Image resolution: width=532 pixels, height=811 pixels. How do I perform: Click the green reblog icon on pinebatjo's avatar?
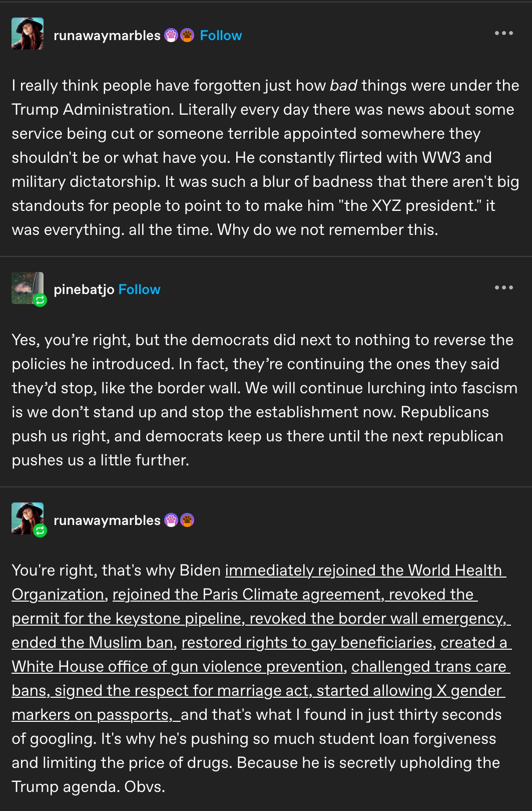coord(40,301)
